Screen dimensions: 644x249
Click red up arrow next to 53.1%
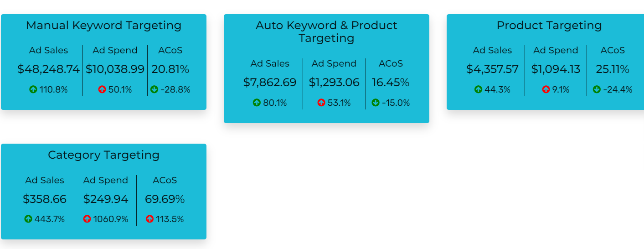click(x=321, y=103)
